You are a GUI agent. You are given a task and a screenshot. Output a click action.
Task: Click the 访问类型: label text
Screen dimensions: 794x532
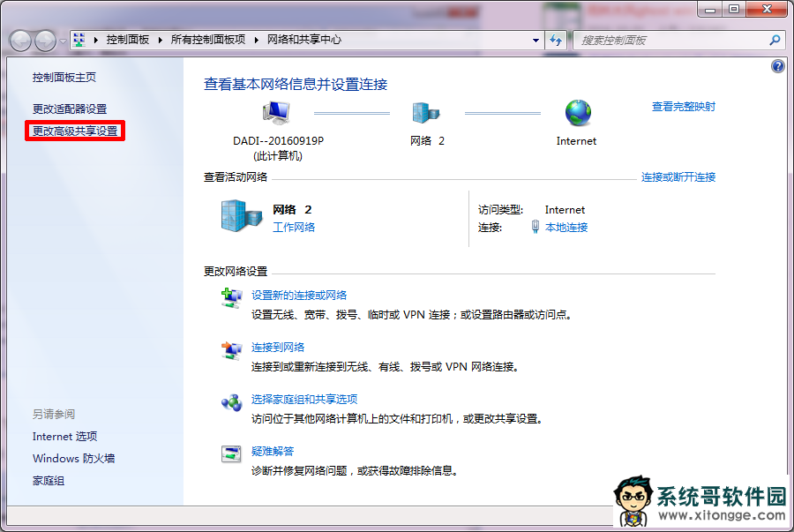[x=500, y=210]
